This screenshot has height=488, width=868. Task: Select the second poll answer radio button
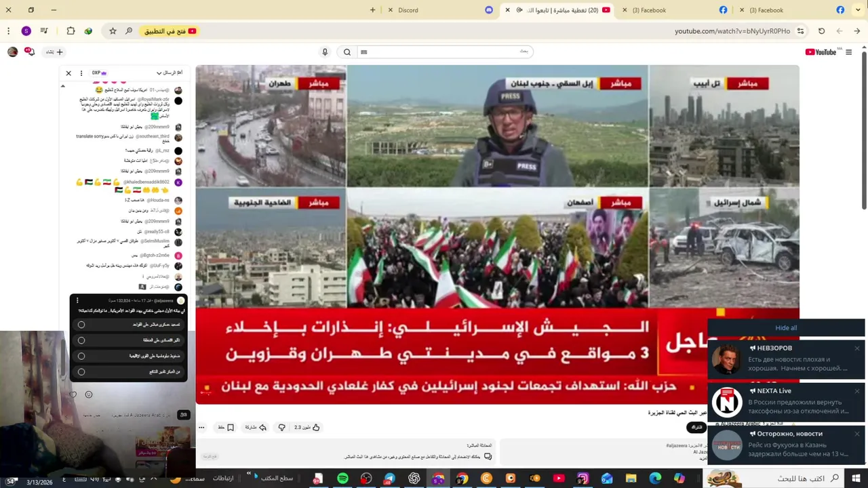click(x=81, y=340)
